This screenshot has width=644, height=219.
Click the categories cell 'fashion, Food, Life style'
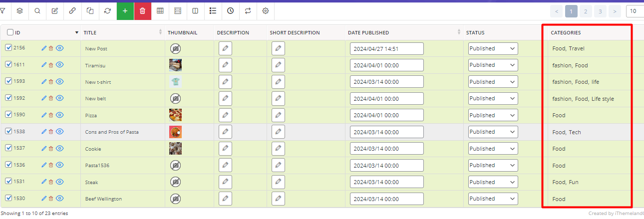pos(583,99)
